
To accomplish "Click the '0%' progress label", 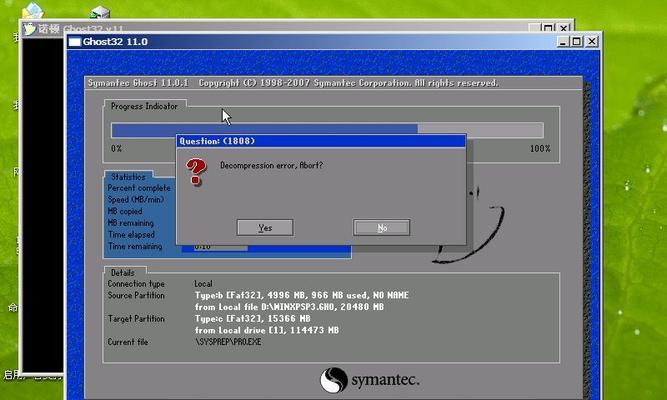I will (x=117, y=149).
